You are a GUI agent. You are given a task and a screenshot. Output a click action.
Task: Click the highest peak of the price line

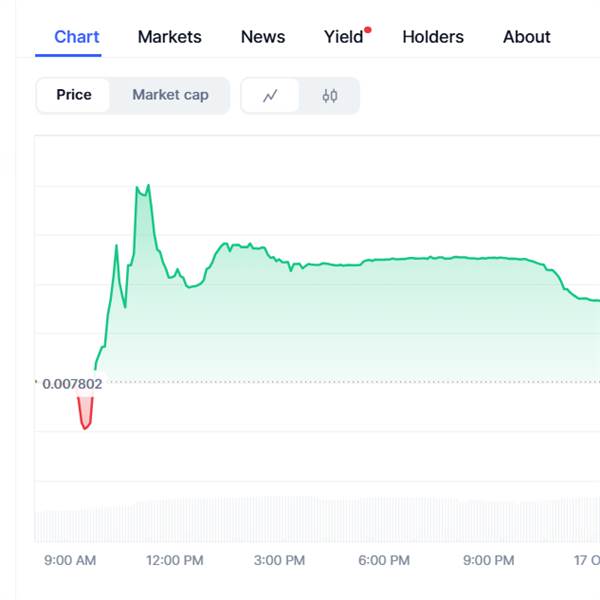pyautogui.click(x=148, y=186)
